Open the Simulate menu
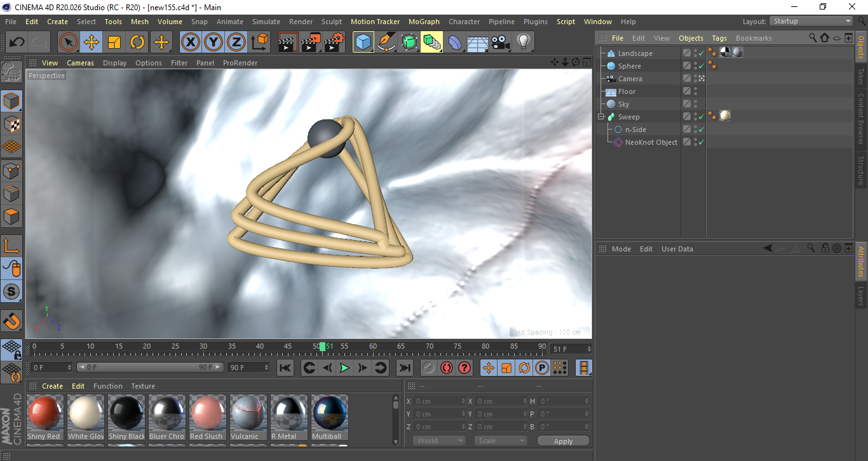 click(266, 22)
